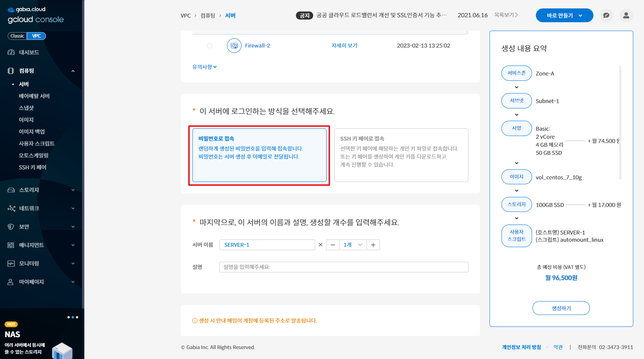The image size is (644, 359).
Task: Click the Firewall-2 icon
Action: point(234,46)
